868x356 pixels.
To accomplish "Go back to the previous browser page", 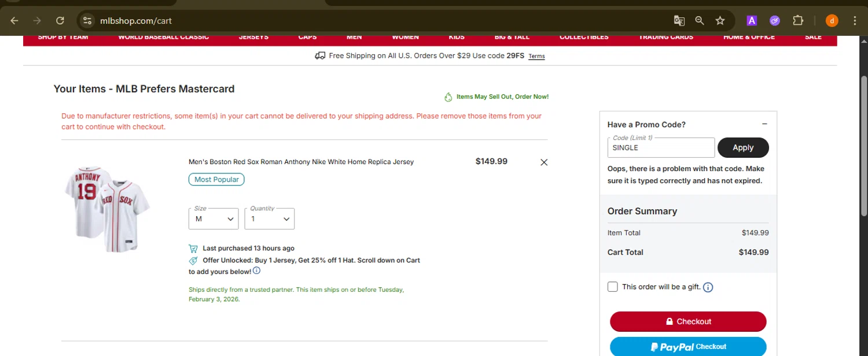I will [x=14, y=21].
